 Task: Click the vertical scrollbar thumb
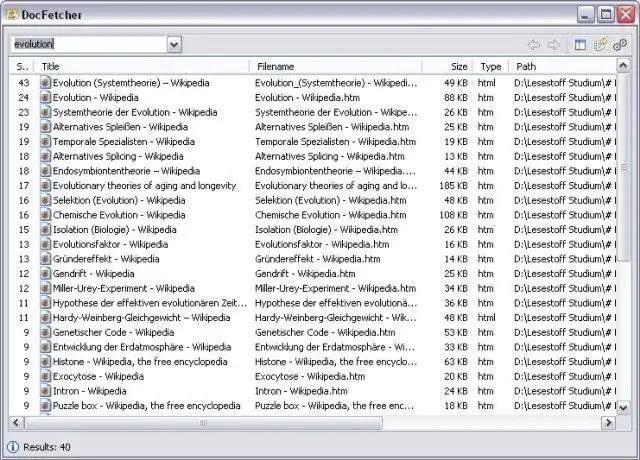click(x=623, y=167)
